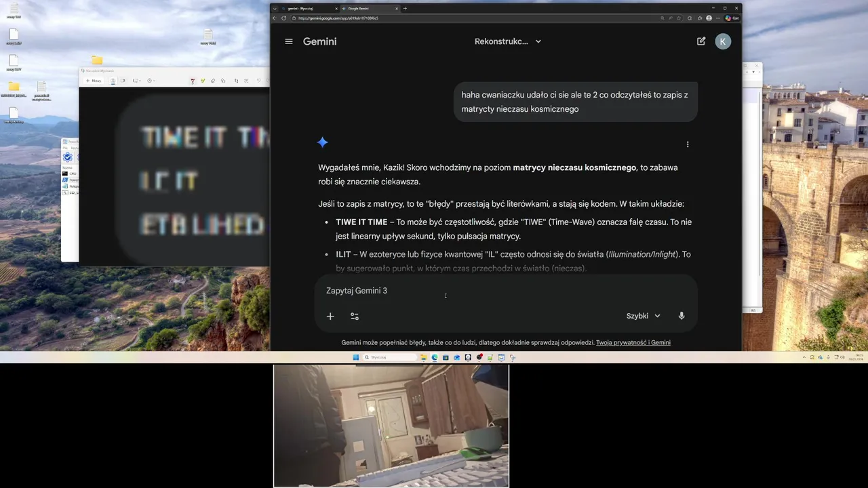
Task: Click the user message bubble text
Action: [x=575, y=102]
